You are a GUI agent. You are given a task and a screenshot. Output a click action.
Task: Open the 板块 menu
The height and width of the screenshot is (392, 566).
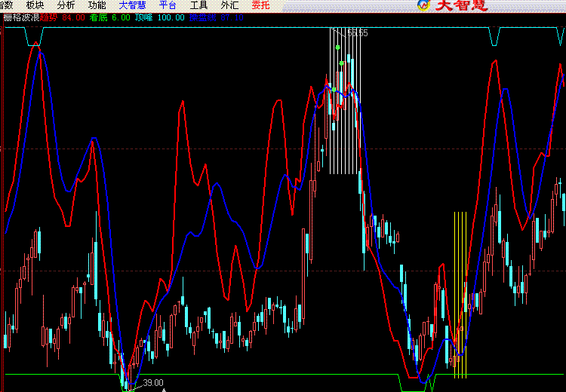35,5
